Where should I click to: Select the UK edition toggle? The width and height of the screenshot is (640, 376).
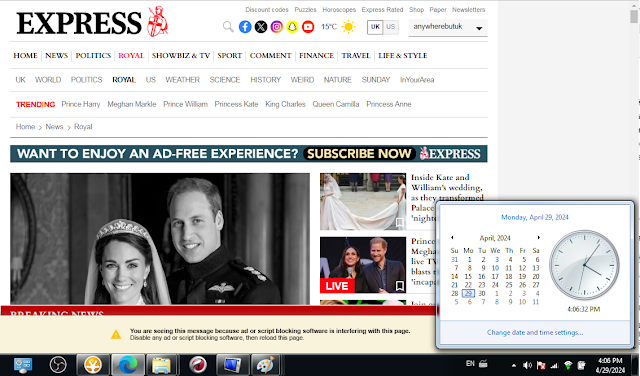tap(375, 27)
